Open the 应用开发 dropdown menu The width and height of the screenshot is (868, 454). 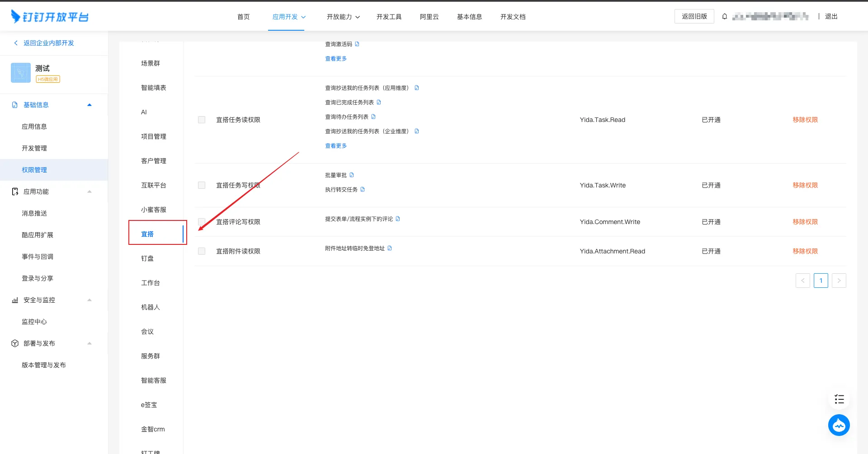[289, 17]
